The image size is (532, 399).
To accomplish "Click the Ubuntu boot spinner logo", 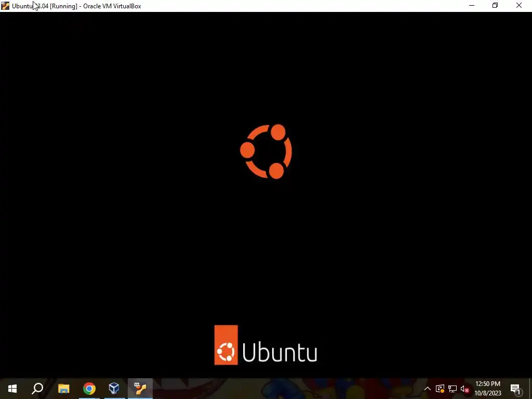I will click(x=266, y=151).
